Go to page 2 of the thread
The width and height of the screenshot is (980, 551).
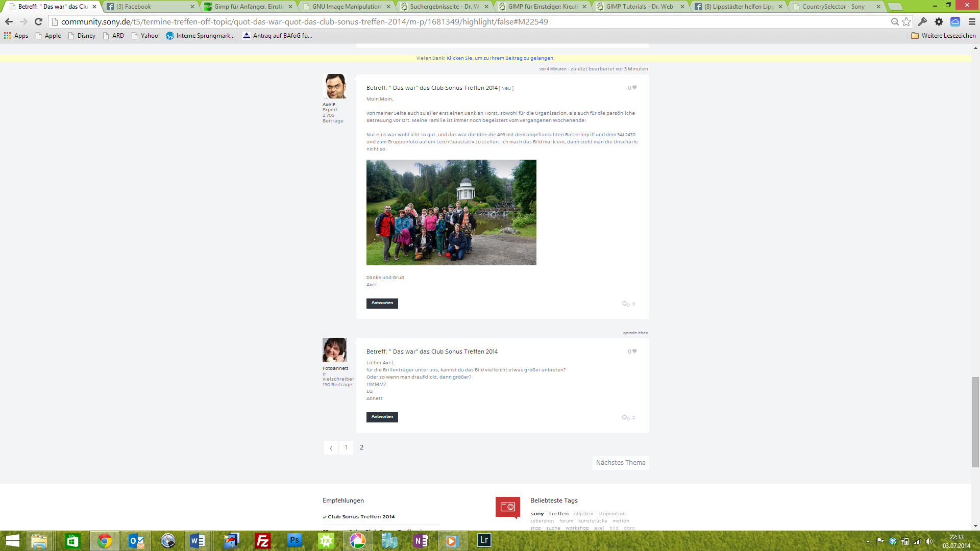(361, 447)
